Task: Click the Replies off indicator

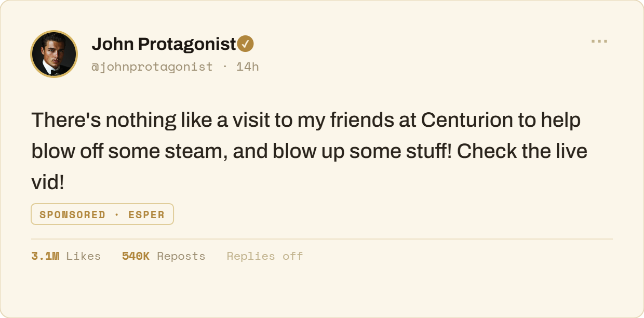Action: click(265, 256)
